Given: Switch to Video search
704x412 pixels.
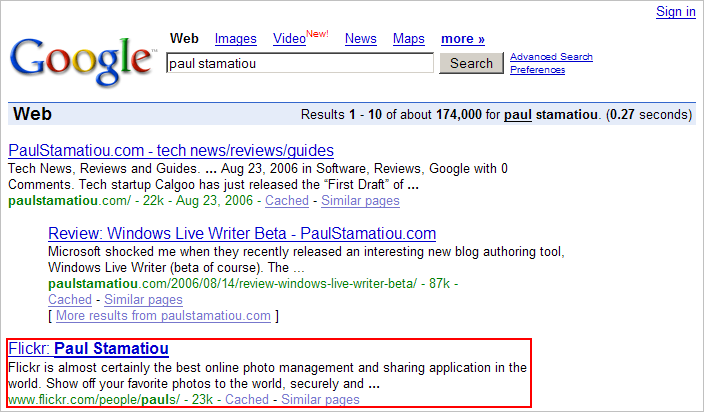Looking at the screenshot, I should 290,39.
